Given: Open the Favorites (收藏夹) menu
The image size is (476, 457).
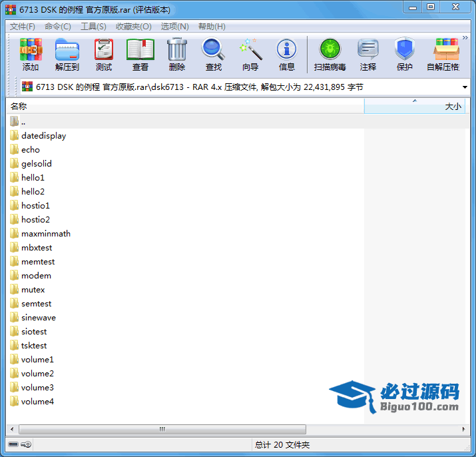Looking at the screenshot, I should [133, 27].
